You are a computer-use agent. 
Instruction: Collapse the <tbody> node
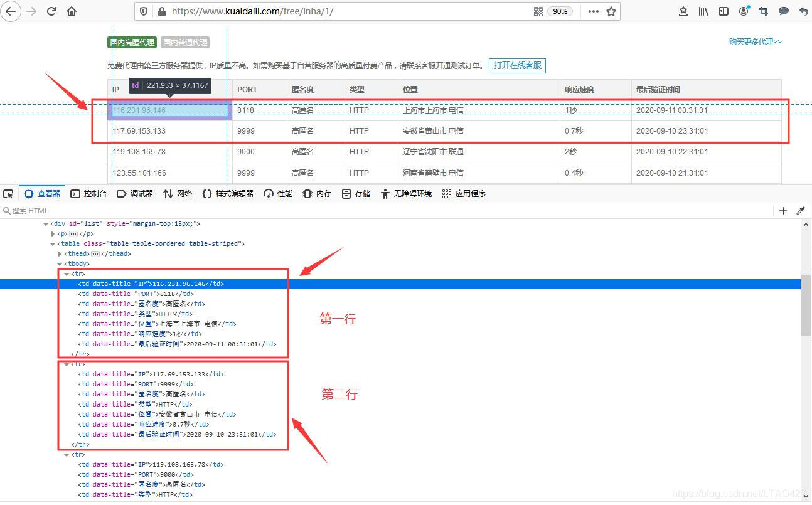point(60,264)
